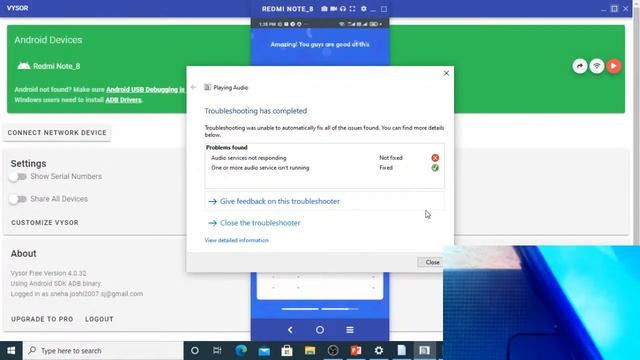Click Connect Network Device button

[x=57, y=133]
